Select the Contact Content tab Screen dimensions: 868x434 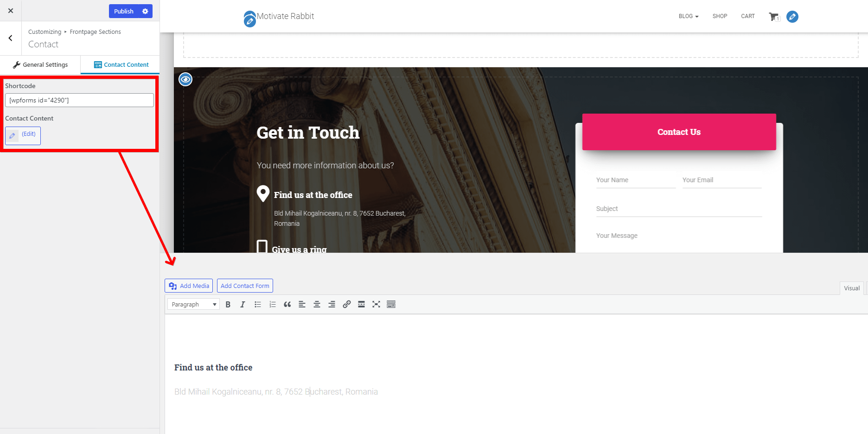[121, 65]
